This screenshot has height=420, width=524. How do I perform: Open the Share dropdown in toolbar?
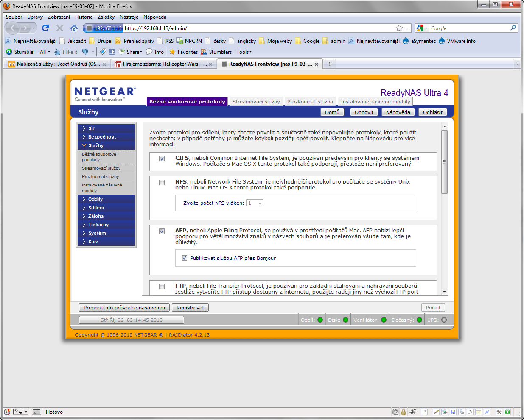coord(130,52)
